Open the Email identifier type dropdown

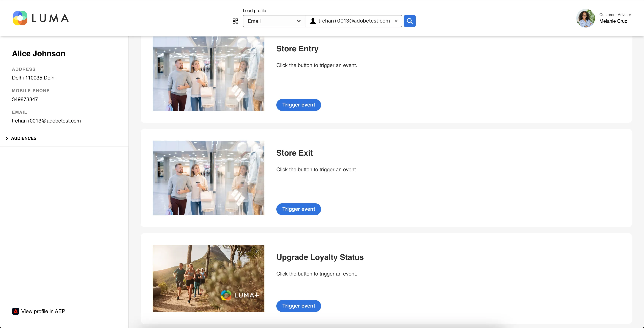pyautogui.click(x=274, y=21)
